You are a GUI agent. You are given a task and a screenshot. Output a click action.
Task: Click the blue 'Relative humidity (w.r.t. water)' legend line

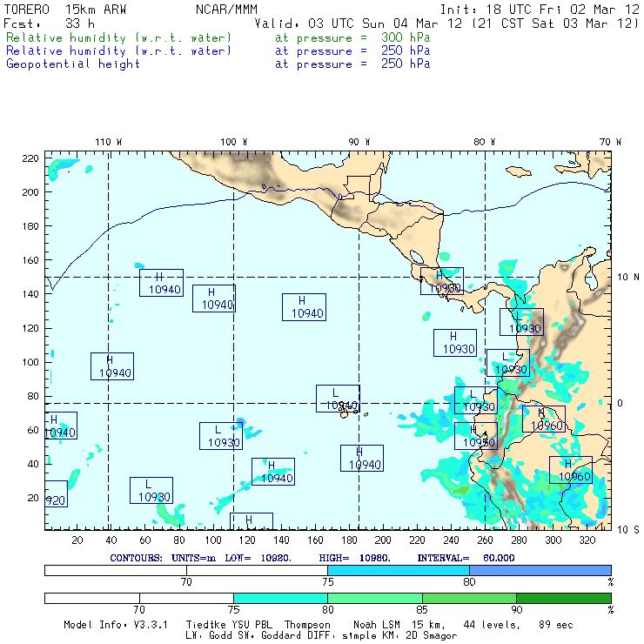point(118,51)
